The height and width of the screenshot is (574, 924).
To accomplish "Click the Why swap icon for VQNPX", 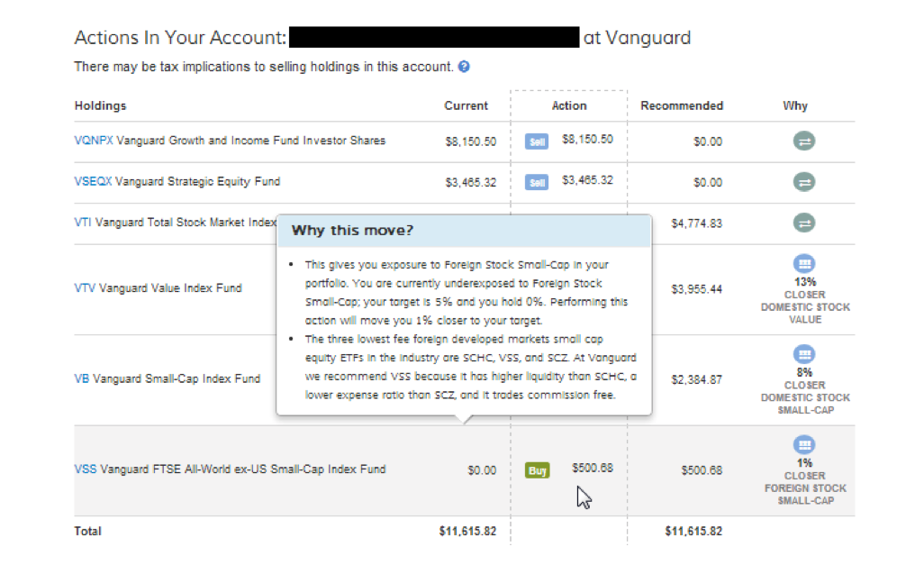I will [804, 141].
